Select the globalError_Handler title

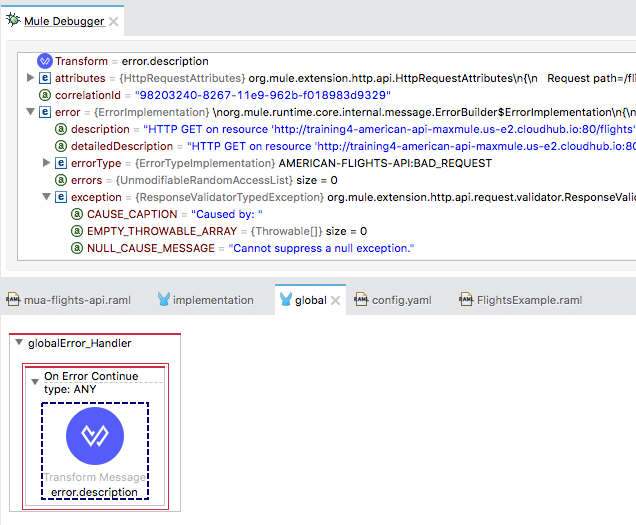[x=80, y=343]
